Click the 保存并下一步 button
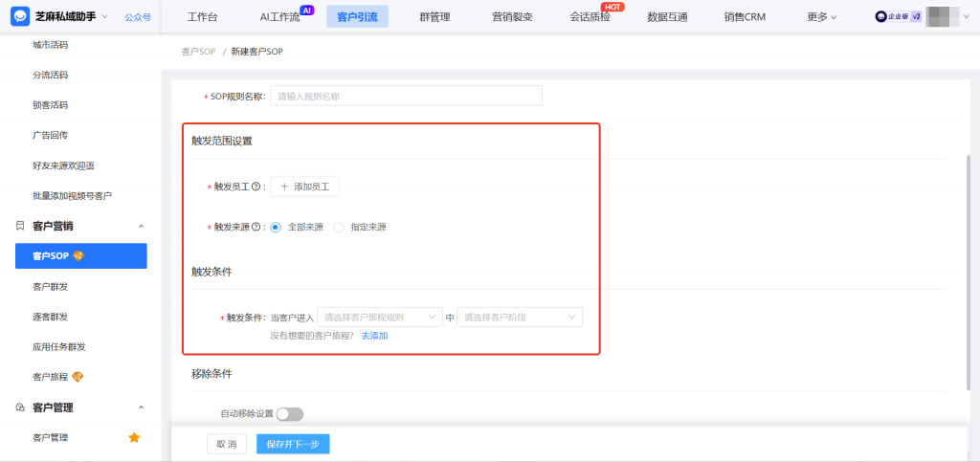 pos(293,444)
